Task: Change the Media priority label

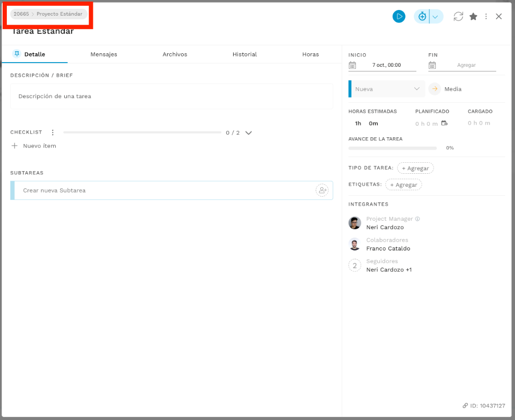Action: point(452,89)
